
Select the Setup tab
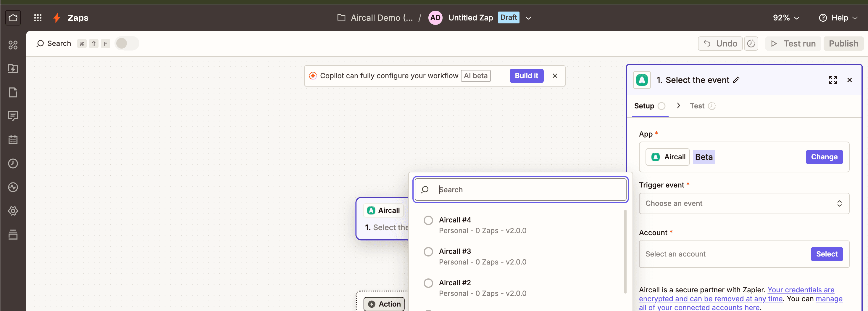[x=644, y=106]
